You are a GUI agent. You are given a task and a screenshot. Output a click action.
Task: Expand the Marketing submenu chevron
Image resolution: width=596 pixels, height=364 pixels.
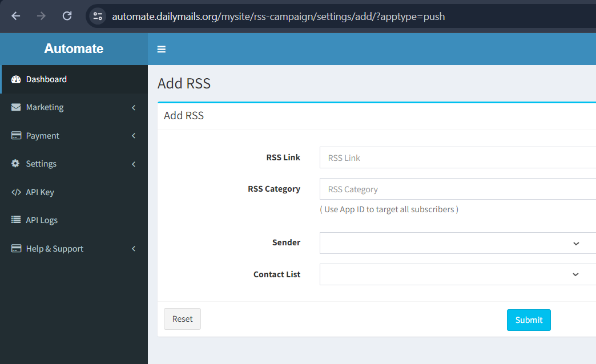(134, 107)
